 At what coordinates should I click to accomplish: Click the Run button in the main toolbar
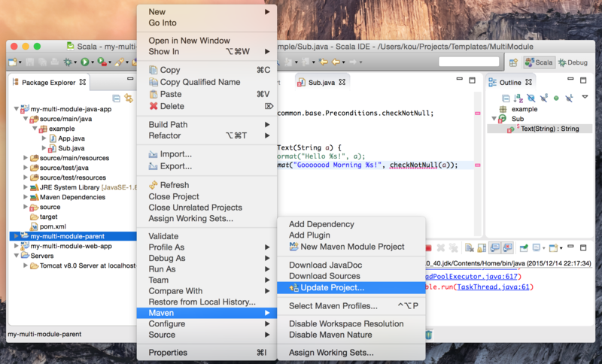[x=85, y=62]
